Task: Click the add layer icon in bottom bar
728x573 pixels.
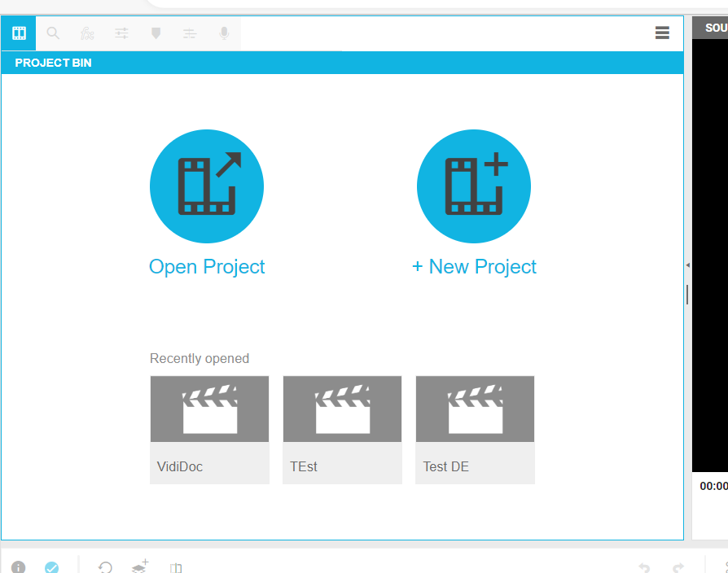Action: tap(140, 566)
